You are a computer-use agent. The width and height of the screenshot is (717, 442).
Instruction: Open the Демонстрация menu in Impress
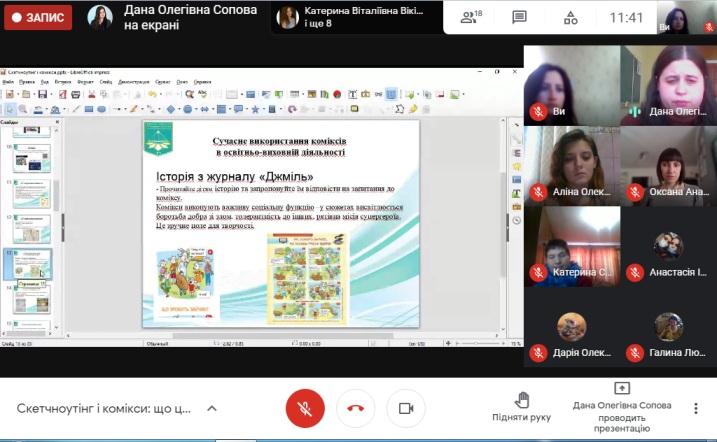(134, 82)
